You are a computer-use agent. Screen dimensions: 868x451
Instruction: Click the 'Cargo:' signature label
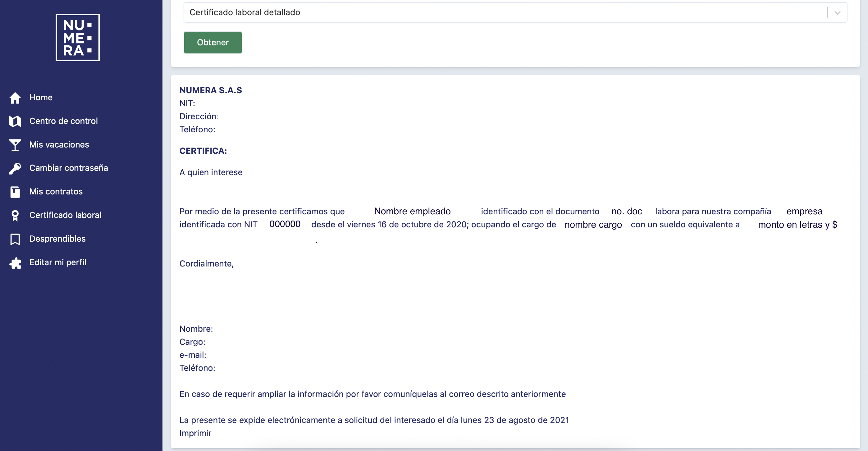192,342
